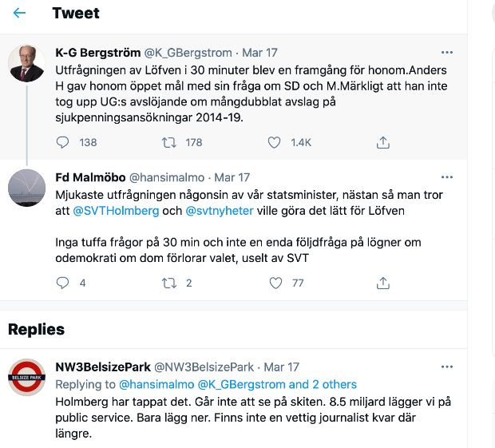Open more options on Fd Malmöbo's tweet
This screenshot has width=495, height=448.
tap(448, 177)
